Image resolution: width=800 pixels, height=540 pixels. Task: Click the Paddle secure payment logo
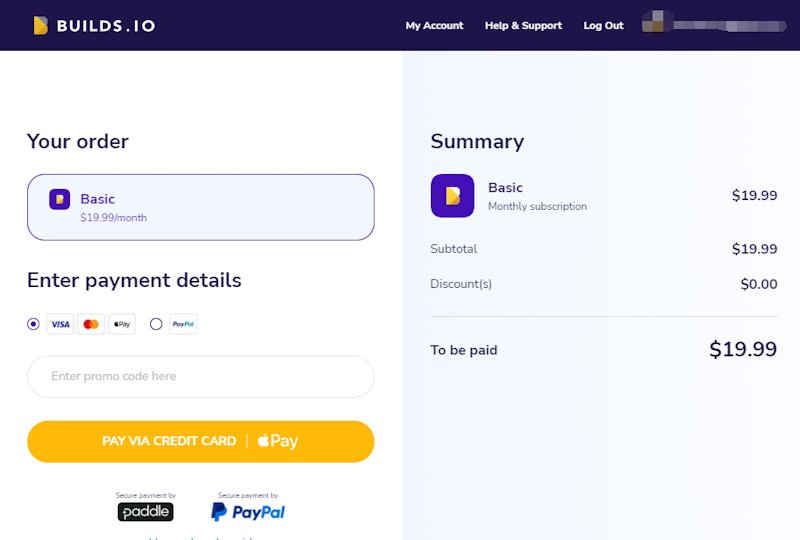pos(145,511)
